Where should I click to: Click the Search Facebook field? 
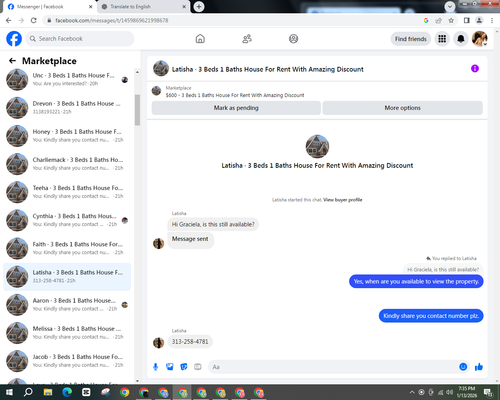pos(80,39)
